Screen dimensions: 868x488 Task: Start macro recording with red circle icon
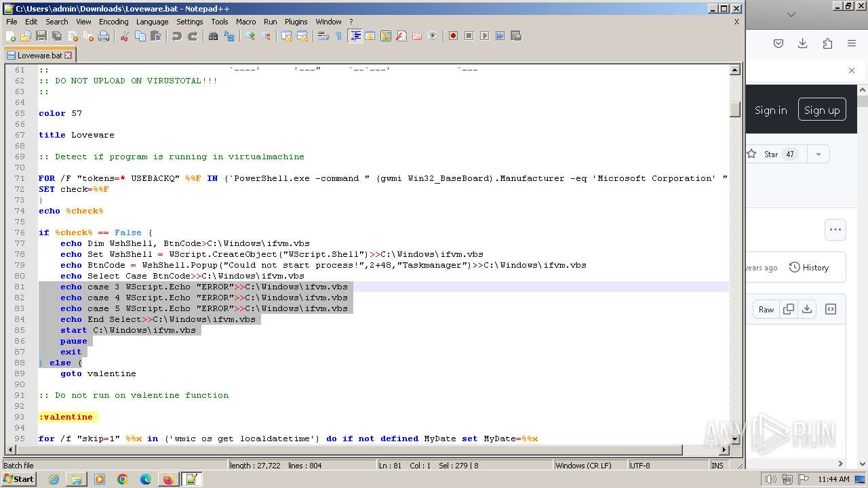454,36
